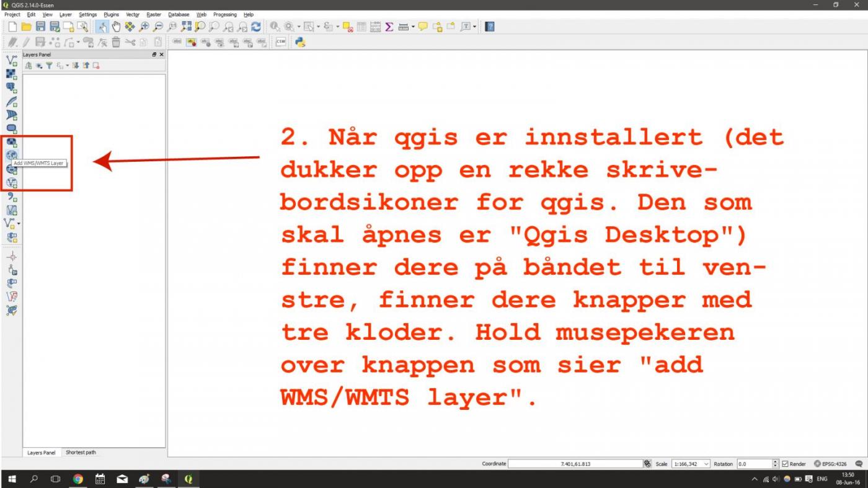Toggle editing with the pencil icon

click(25, 42)
